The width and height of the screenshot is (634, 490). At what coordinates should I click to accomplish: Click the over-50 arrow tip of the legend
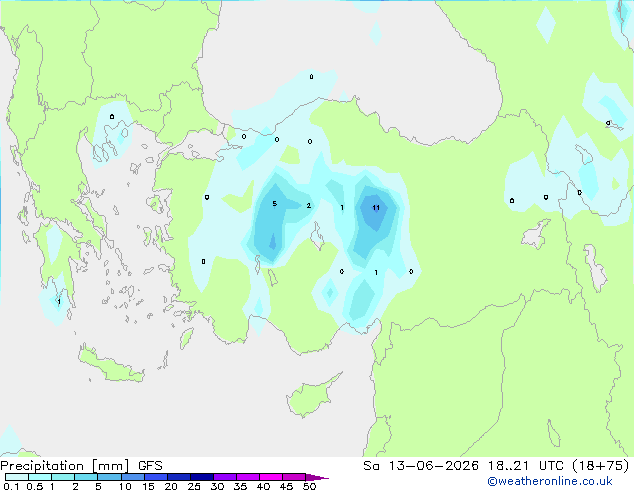click(317, 477)
